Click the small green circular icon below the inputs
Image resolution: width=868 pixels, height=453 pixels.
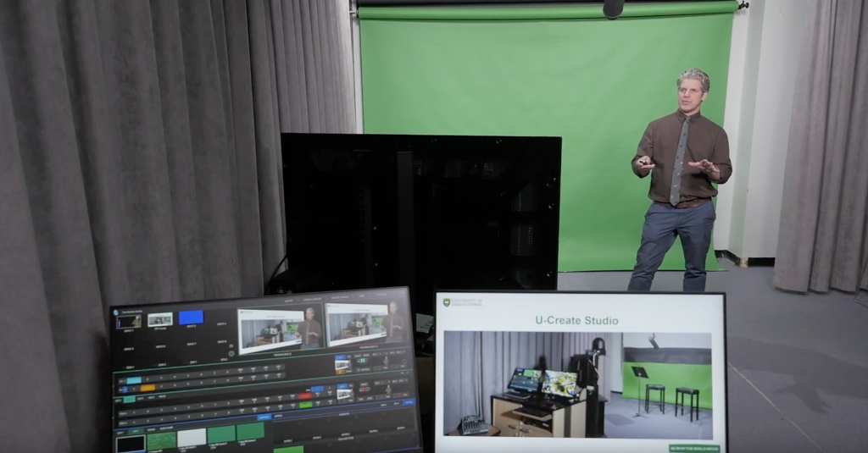pos(231,353)
